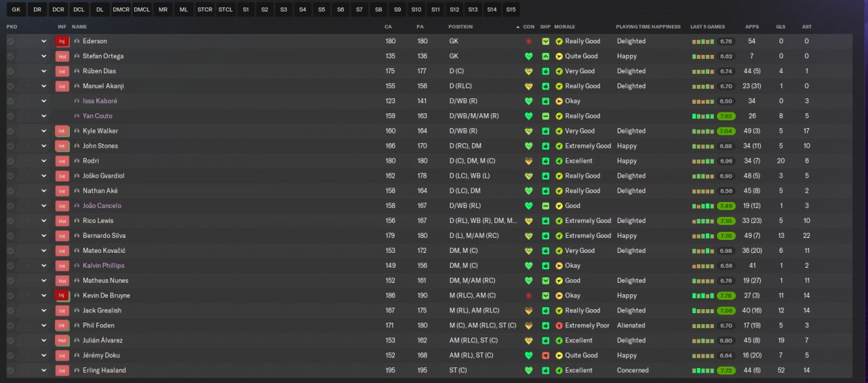
Task: Toggle the picked checkmark for Rúben Dias
Action: 10,71
